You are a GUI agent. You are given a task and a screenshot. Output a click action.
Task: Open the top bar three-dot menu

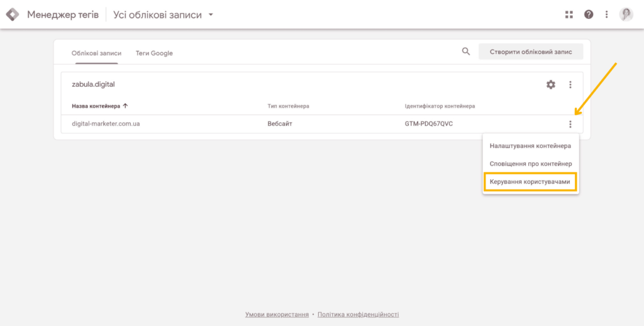pyautogui.click(x=607, y=15)
